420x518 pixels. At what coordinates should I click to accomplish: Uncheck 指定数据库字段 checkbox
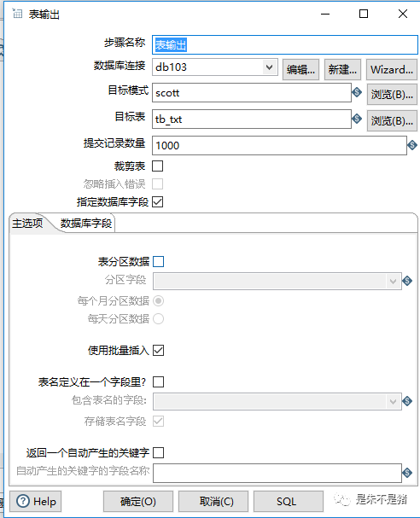click(158, 201)
